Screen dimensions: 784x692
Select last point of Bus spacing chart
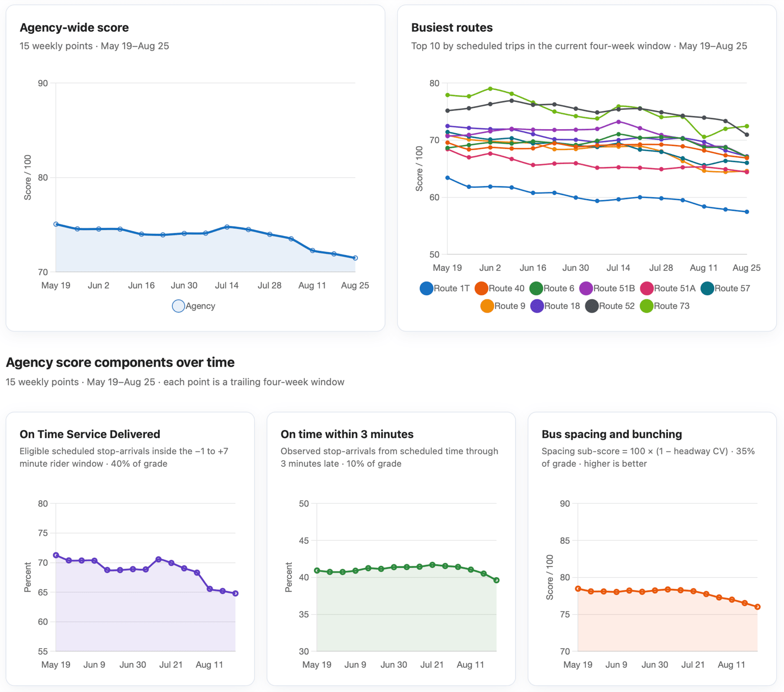tap(757, 607)
